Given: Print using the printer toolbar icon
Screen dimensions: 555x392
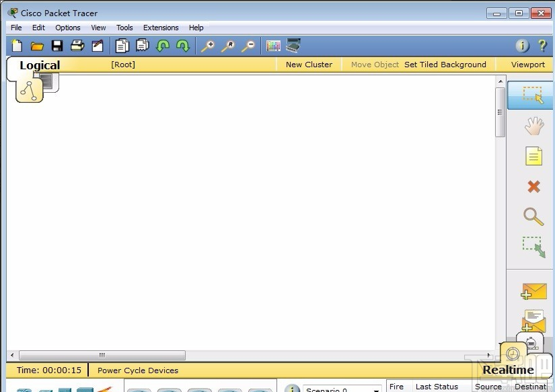Looking at the screenshot, I should tap(77, 46).
